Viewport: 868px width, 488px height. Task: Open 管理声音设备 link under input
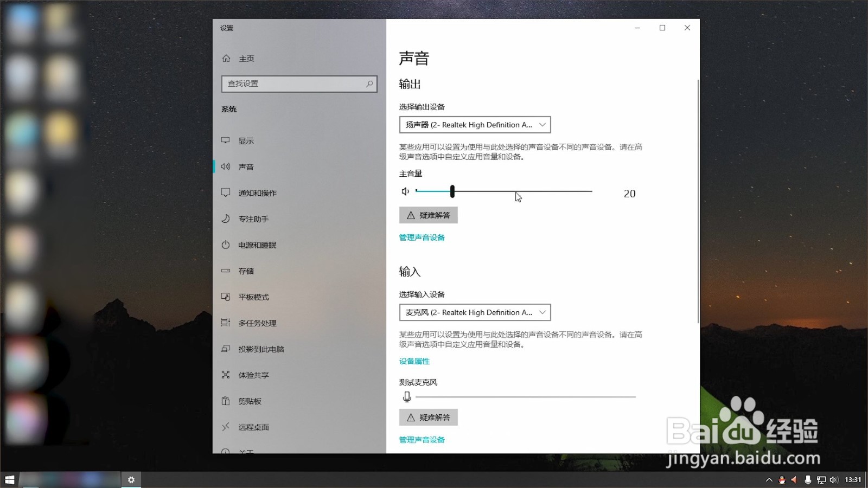422,440
